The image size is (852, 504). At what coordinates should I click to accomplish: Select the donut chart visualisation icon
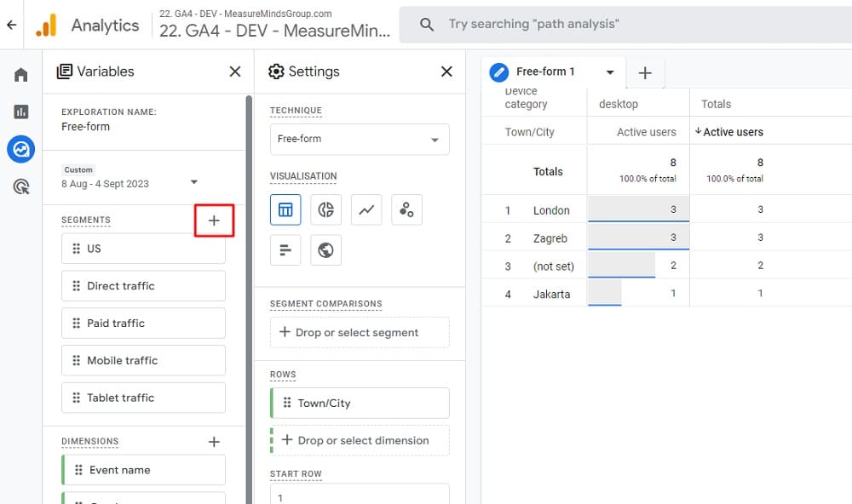point(325,209)
